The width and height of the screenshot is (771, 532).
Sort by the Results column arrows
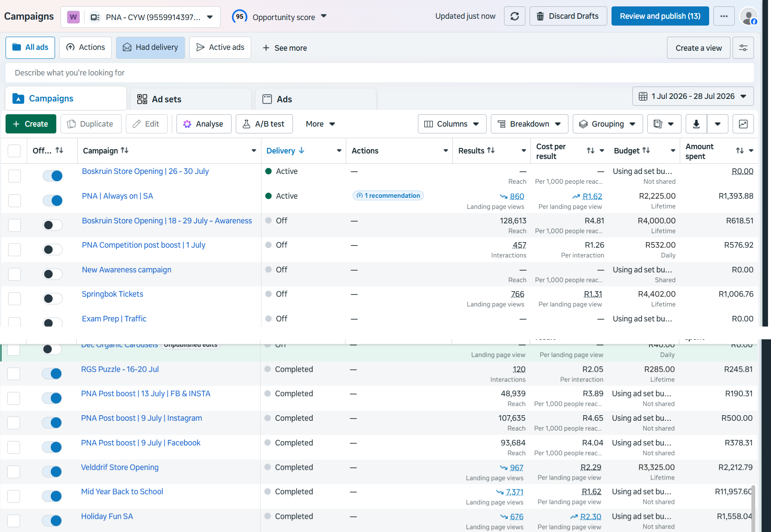(491, 150)
